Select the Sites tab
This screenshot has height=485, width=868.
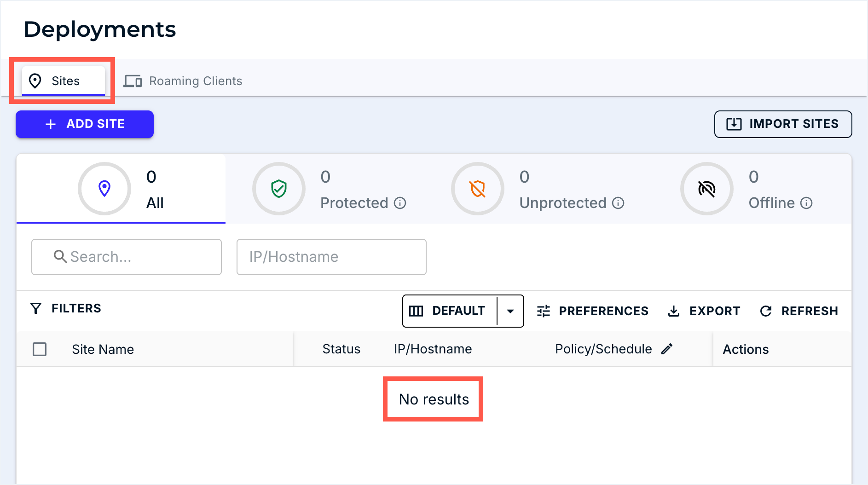[x=64, y=81]
